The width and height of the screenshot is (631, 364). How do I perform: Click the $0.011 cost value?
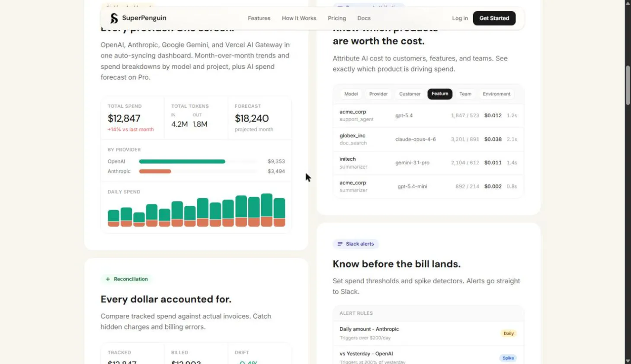point(493,163)
